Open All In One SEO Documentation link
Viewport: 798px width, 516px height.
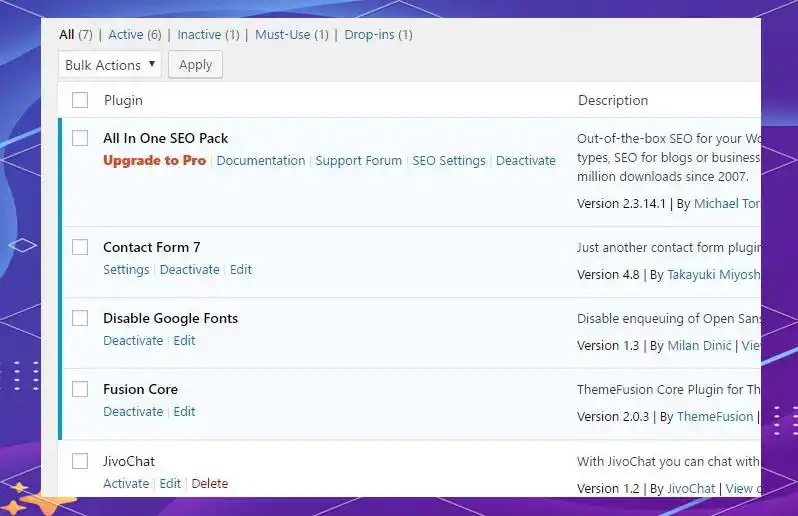coord(260,160)
